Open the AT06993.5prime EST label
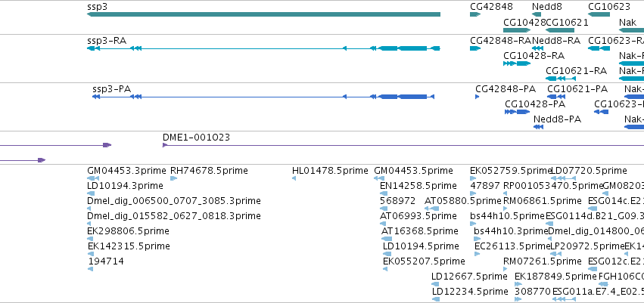Image resolution: width=644 pixels, height=303 pixels. (x=419, y=216)
